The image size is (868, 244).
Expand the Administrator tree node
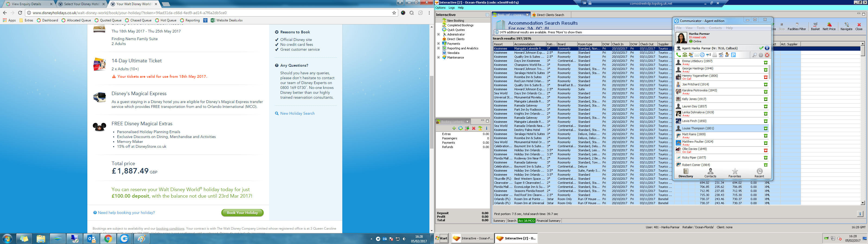(438, 34)
